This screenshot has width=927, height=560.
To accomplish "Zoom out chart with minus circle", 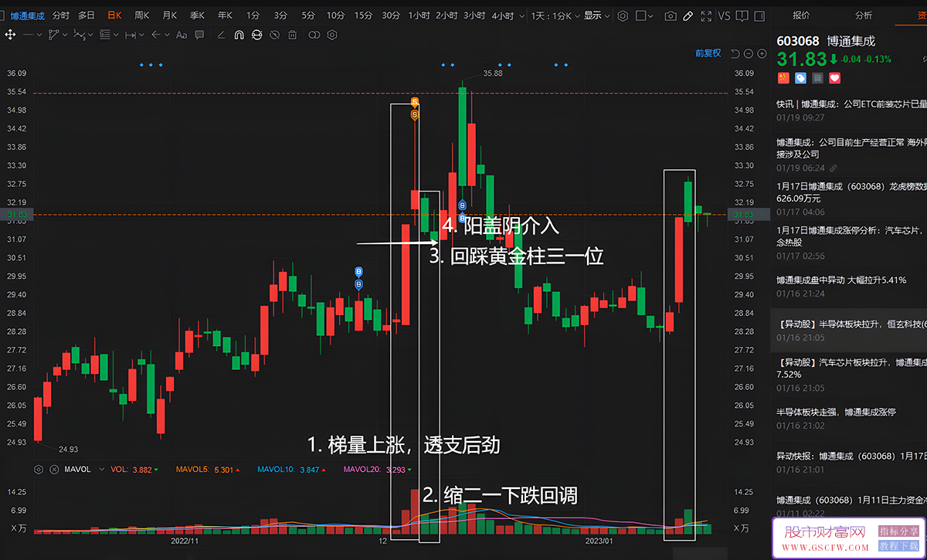I will [748, 53].
